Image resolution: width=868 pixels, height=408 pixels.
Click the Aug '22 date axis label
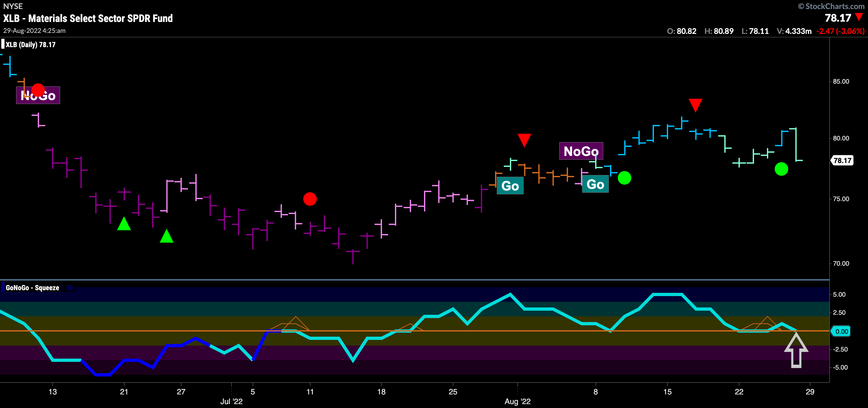click(x=518, y=401)
